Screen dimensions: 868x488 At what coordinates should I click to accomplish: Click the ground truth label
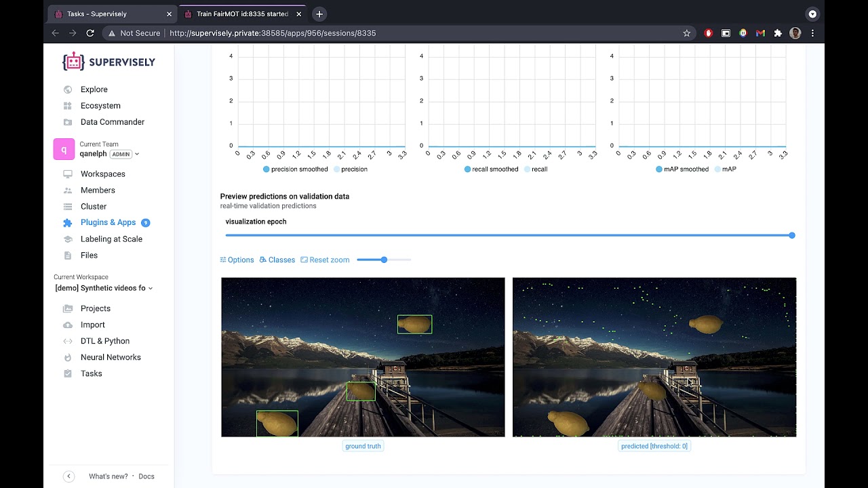(363, 446)
